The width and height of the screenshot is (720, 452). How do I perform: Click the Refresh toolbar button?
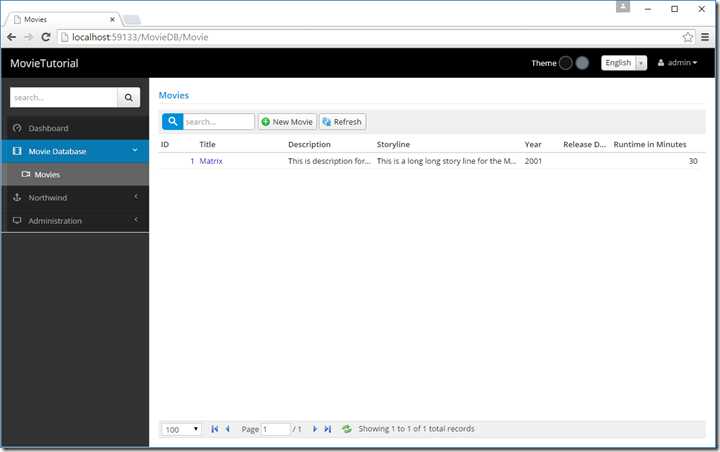pyautogui.click(x=343, y=122)
